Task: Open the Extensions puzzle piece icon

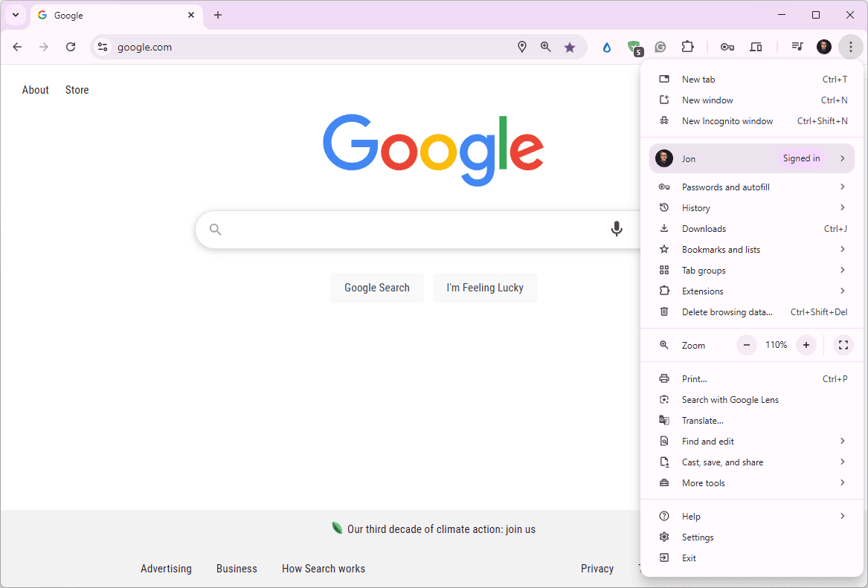Action: click(688, 47)
